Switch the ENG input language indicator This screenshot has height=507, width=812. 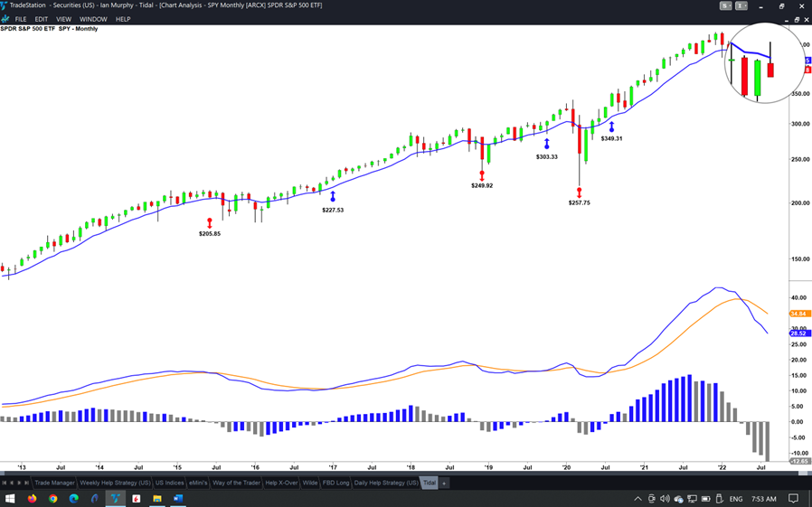pyautogui.click(x=736, y=499)
